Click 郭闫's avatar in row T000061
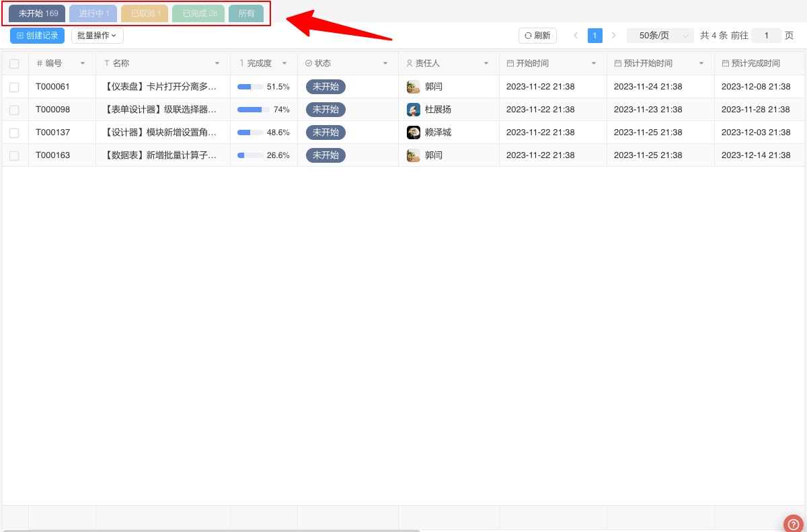 pos(414,87)
